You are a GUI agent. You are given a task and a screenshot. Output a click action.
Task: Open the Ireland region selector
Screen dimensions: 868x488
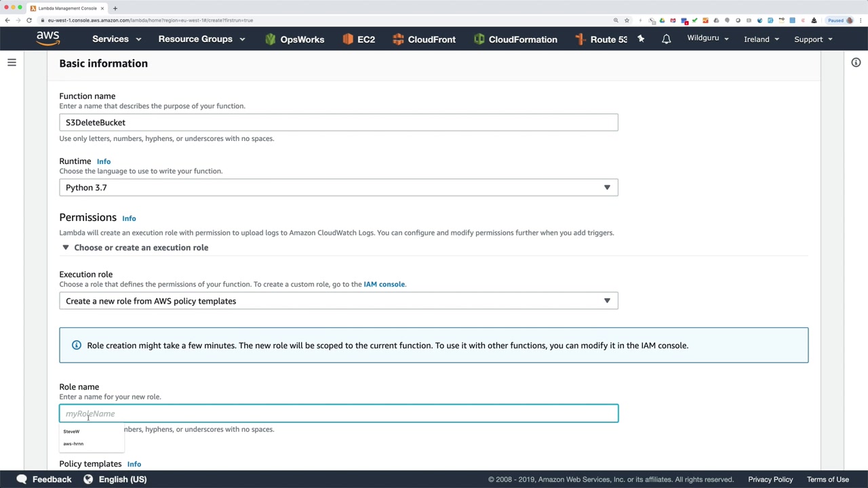[762, 39]
